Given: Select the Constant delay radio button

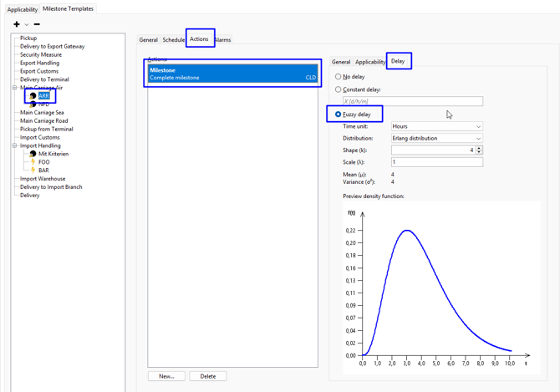Looking at the screenshot, I should point(338,89).
